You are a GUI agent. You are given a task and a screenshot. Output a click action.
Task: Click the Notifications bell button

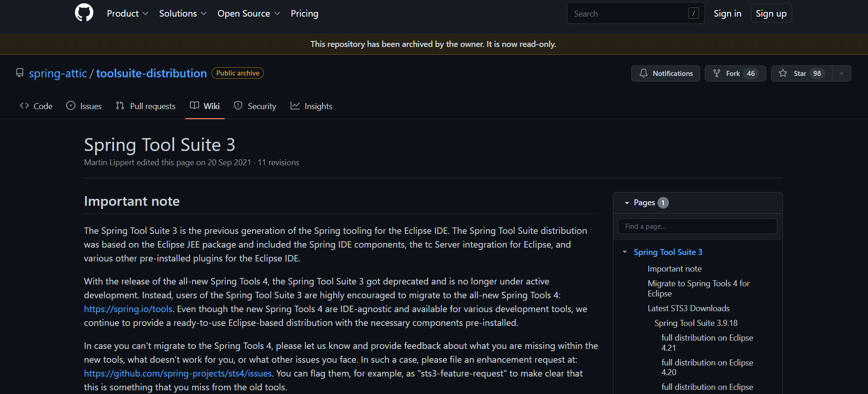pos(665,73)
